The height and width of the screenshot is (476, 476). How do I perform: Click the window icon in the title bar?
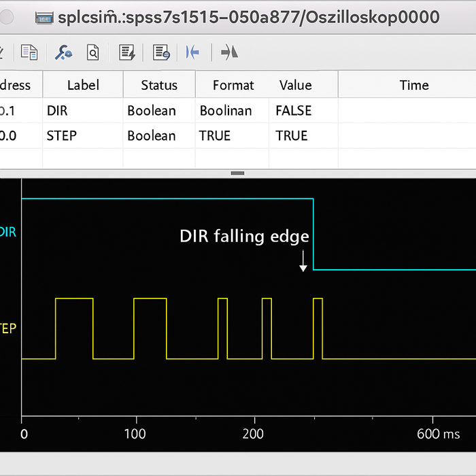(45, 17)
